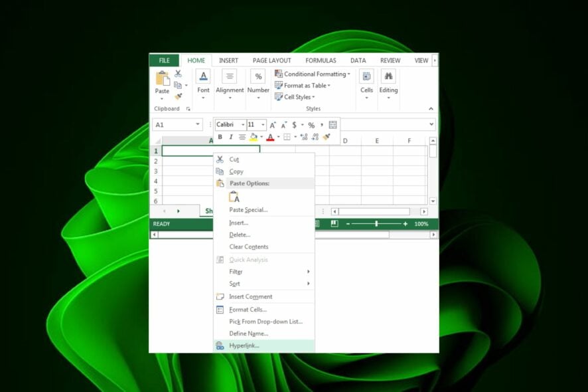This screenshot has width=588, height=392.
Task: Click the ribbon Copy icon
Action: point(178,85)
